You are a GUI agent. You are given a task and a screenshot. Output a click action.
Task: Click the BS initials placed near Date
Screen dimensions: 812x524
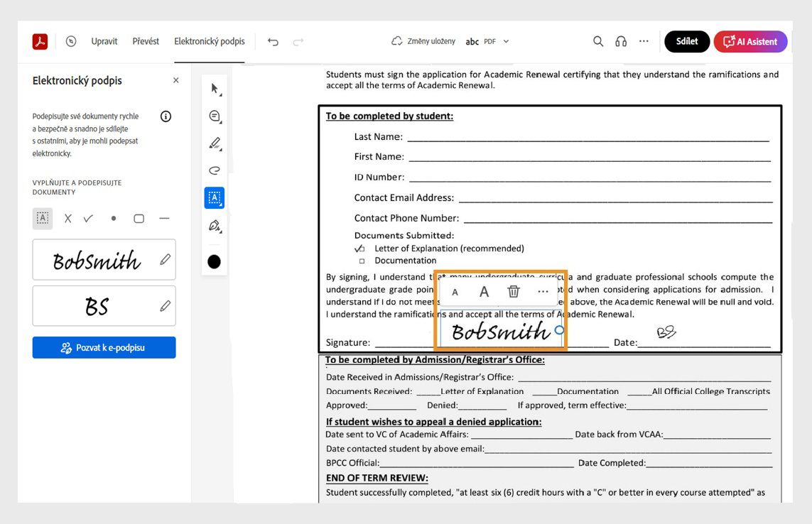pos(666,332)
